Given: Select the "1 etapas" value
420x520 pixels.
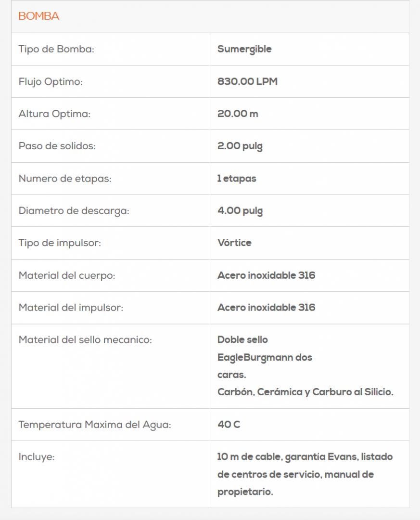Looking at the screenshot, I should point(237,179).
